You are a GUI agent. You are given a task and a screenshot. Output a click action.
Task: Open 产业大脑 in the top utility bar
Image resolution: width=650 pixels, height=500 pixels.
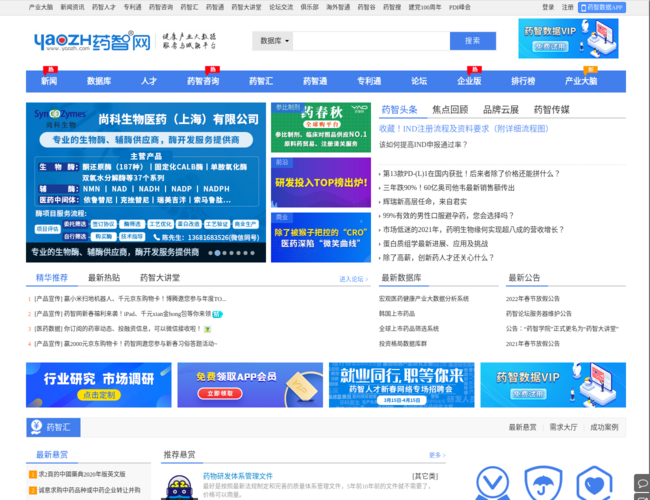(41, 7)
